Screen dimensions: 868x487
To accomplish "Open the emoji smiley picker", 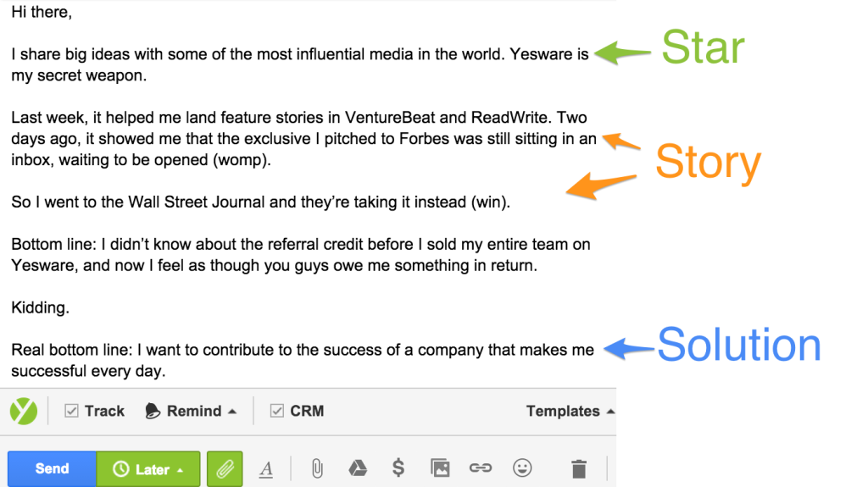I will (522, 468).
